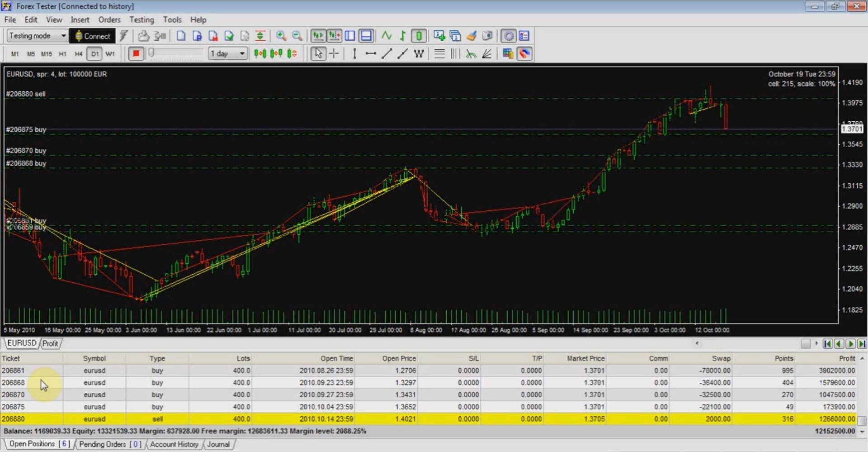The height and width of the screenshot is (452, 868).
Task: Open the Testing mode dropdown
Action: [37, 36]
